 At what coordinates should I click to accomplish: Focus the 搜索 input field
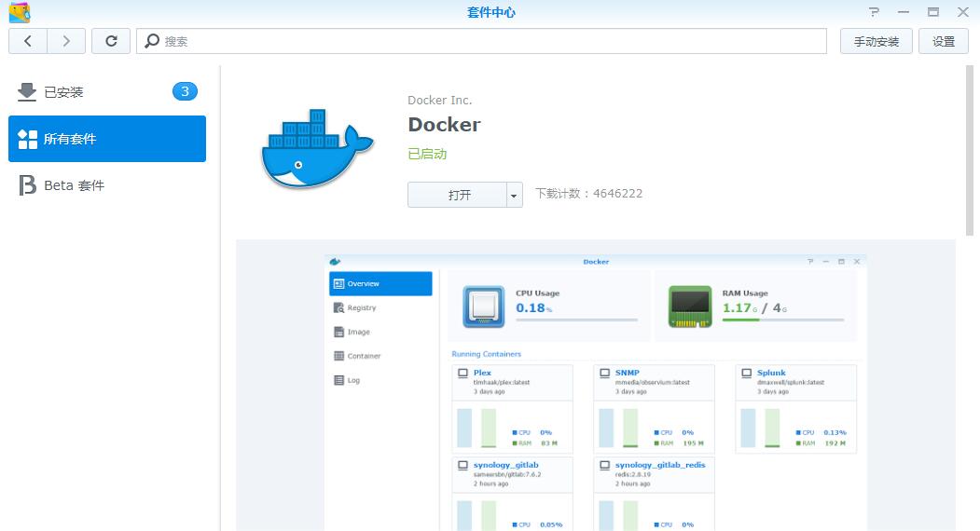485,41
